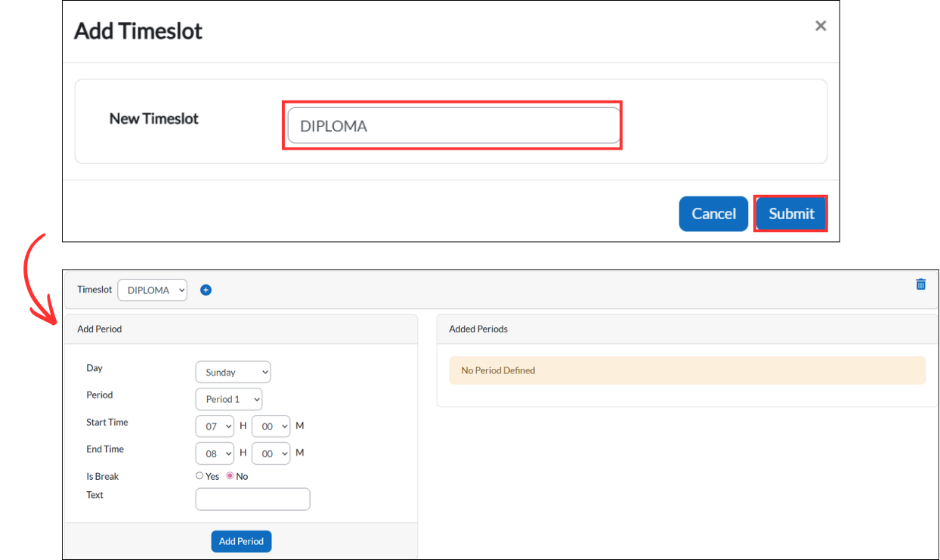Click the End Time label
The width and height of the screenshot is (940, 560).
[x=105, y=449]
